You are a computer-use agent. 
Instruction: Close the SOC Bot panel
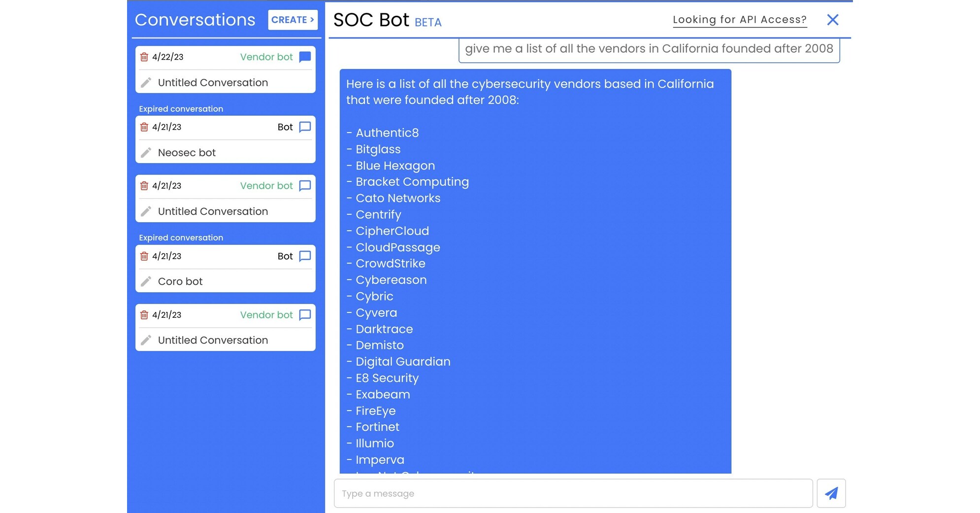click(833, 20)
